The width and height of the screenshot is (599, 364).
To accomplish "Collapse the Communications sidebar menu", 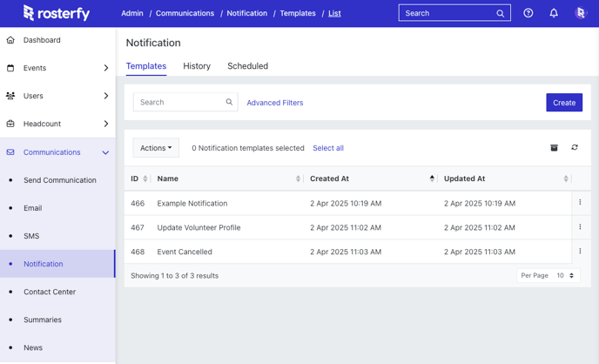I will [x=105, y=152].
